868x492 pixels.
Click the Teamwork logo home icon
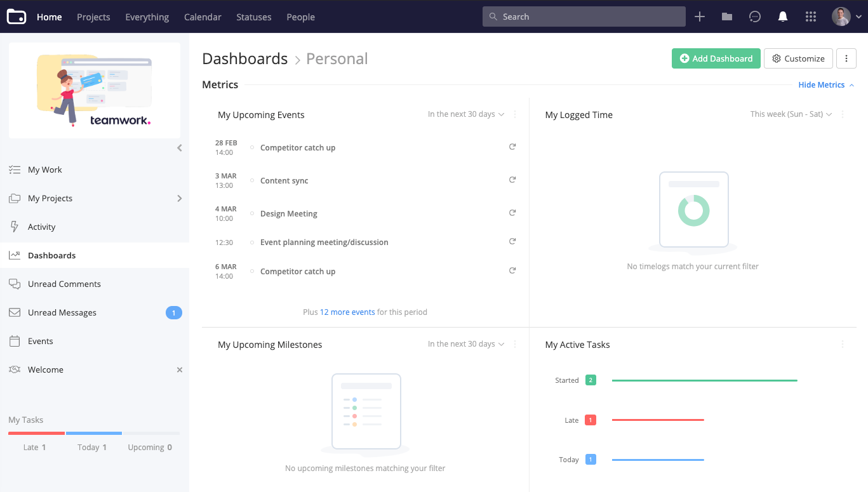click(17, 17)
